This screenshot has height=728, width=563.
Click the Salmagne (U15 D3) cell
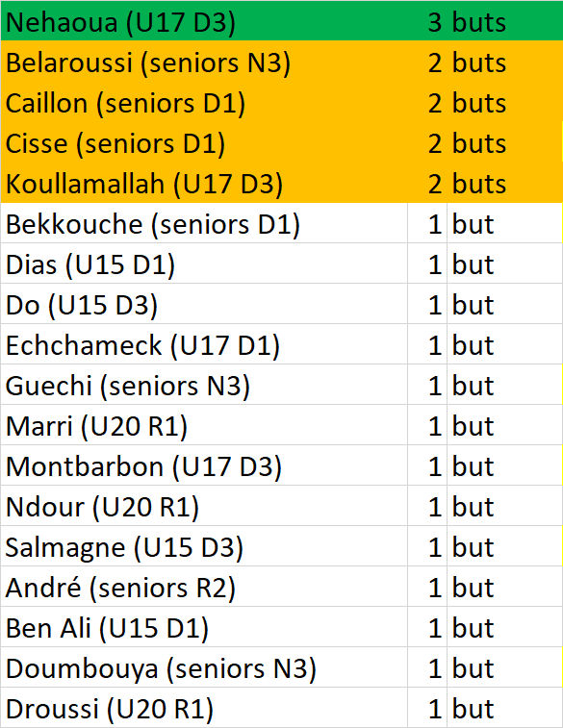tap(204, 546)
